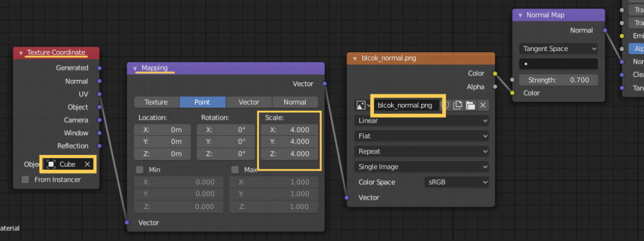Click the Location Z field
Screen dimensions: 644x241
point(162,154)
